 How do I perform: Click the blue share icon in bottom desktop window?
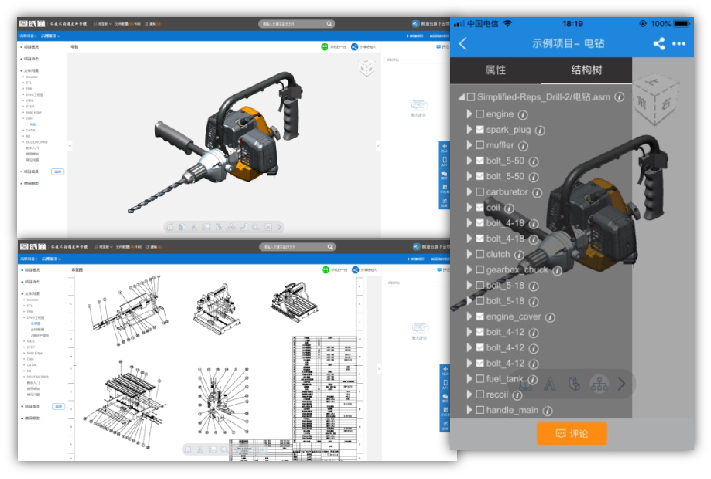tap(356, 270)
